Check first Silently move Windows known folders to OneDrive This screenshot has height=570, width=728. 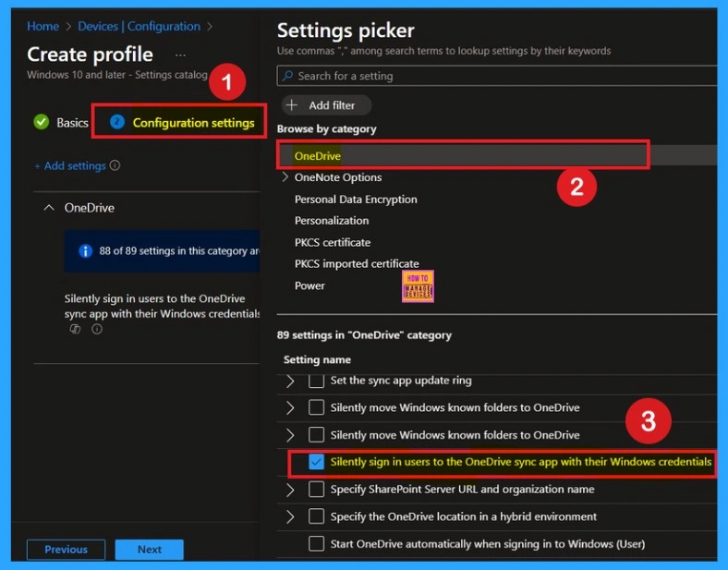[316, 407]
